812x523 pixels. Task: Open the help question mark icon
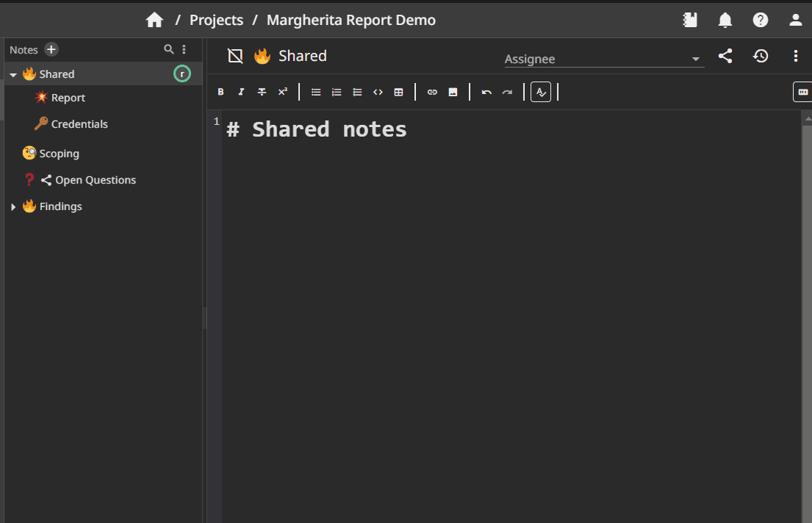click(761, 20)
